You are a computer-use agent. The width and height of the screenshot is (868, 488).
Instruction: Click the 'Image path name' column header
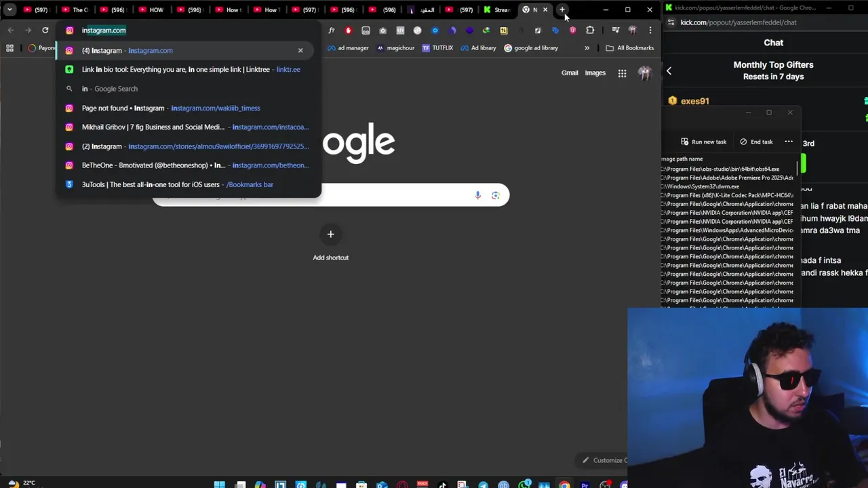coord(682,159)
